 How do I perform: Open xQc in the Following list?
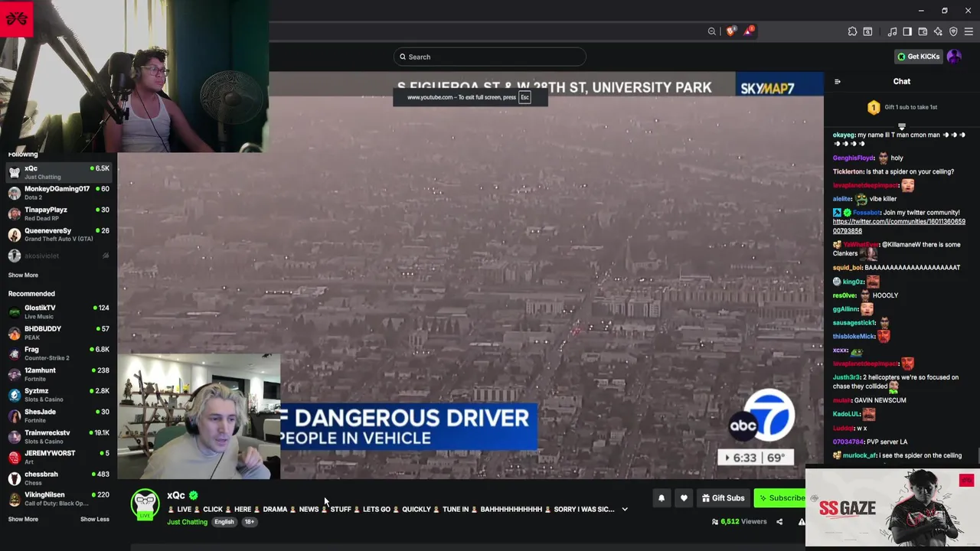(x=59, y=172)
